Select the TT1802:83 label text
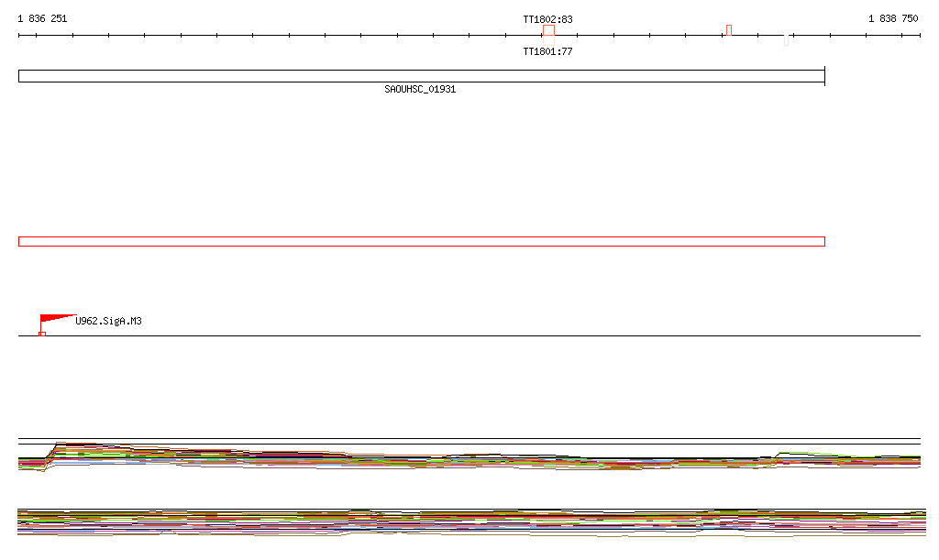This screenshot has height=560, width=939. click(x=548, y=19)
